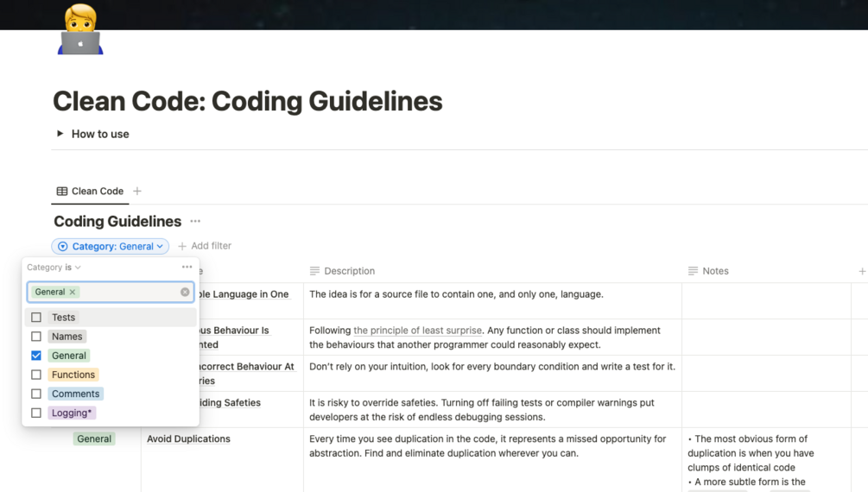868x492 pixels.
Task: Click the Add filter plus icon
Action: (182, 246)
